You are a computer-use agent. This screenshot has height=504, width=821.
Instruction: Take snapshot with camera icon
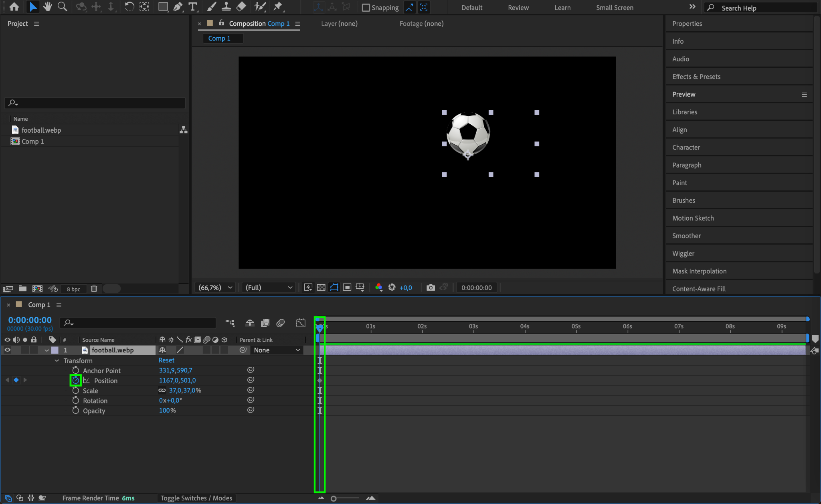(431, 287)
